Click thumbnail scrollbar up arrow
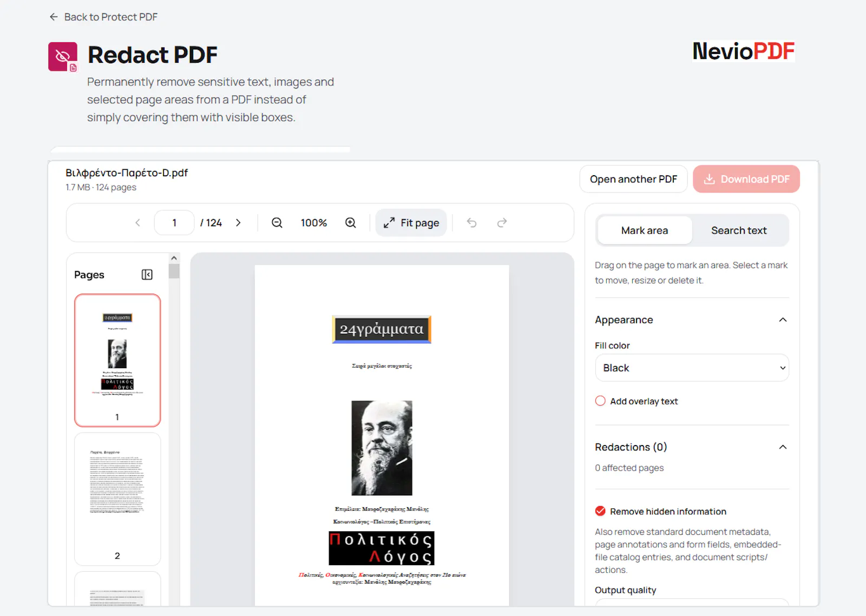The height and width of the screenshot is (616, 866). pyautogui.click(x=174, y=258)
